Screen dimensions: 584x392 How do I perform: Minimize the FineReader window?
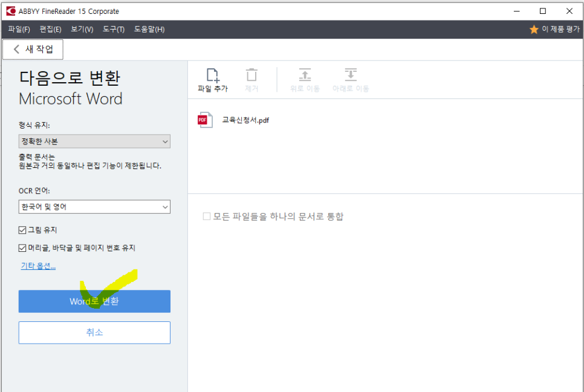[516, 11]
